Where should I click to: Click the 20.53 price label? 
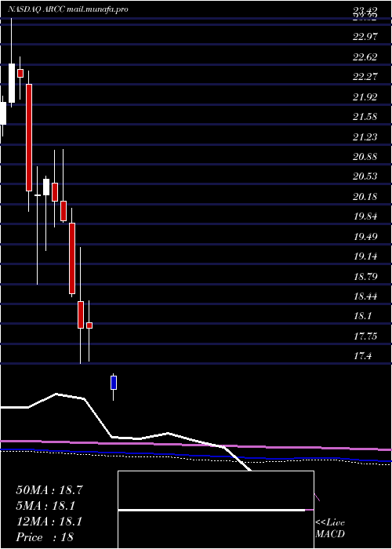365,176
